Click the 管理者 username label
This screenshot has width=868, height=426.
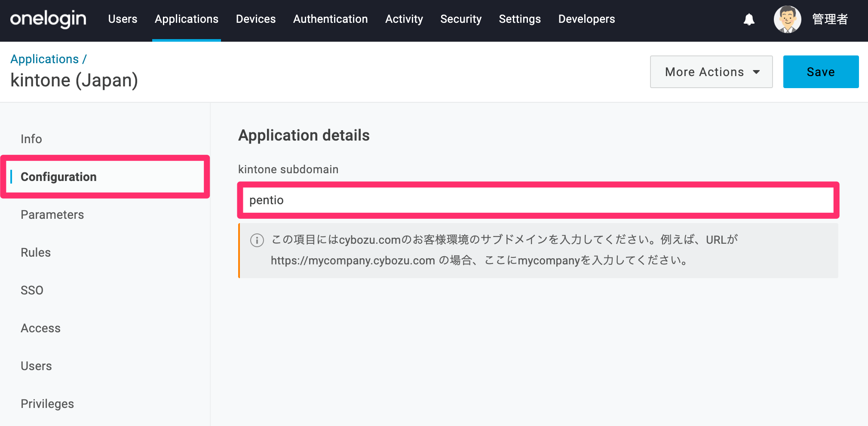coord(830,19)
